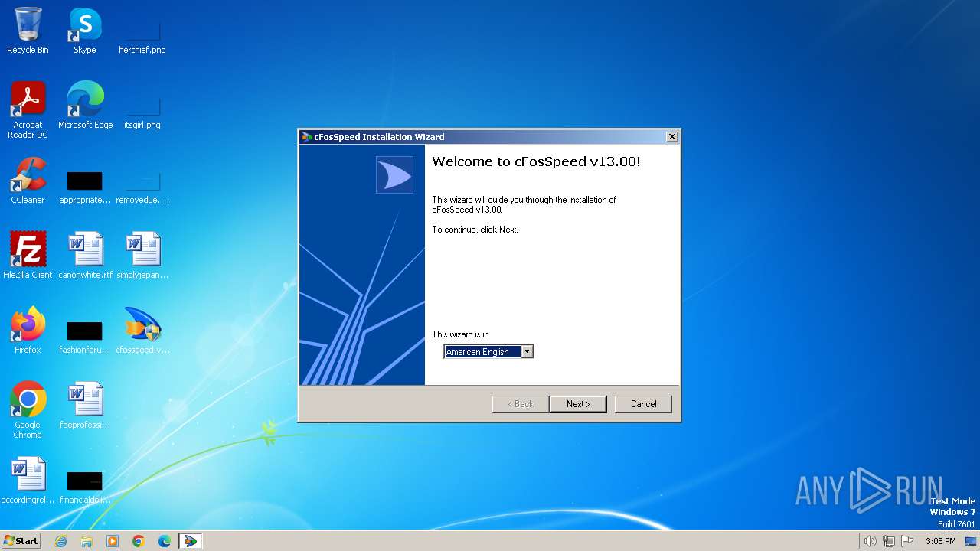Expand the wizard language dropdown arrow
Viewport: 980px width, 551px height.
coord(527,352)
